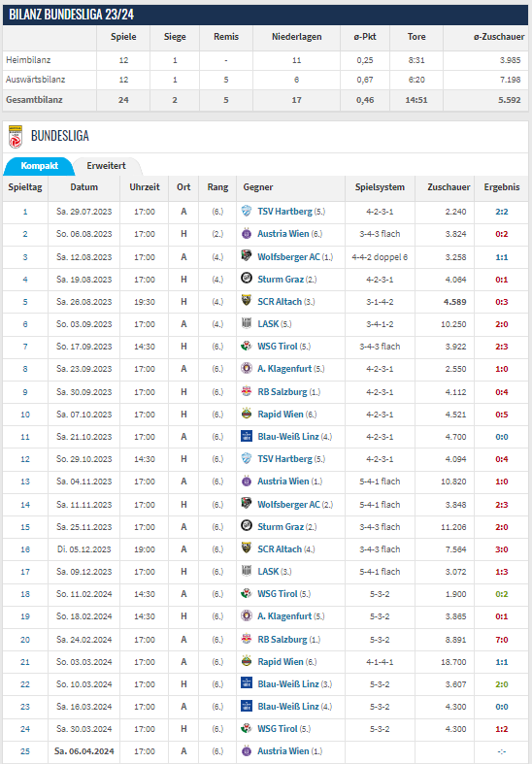Switch to the Erweitert tab
The width and height of the screenshot is (532, 764).
click(106, 166)
